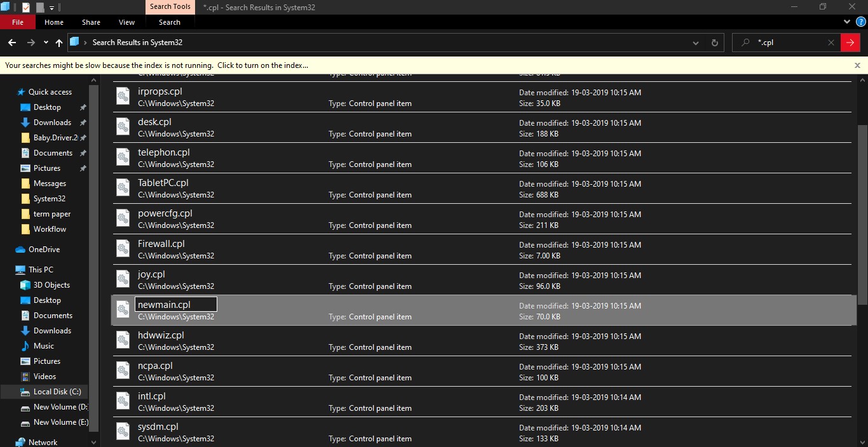Open System32 folder in navigation pane
Screen dimensions: 868x447
click(50, 199)
